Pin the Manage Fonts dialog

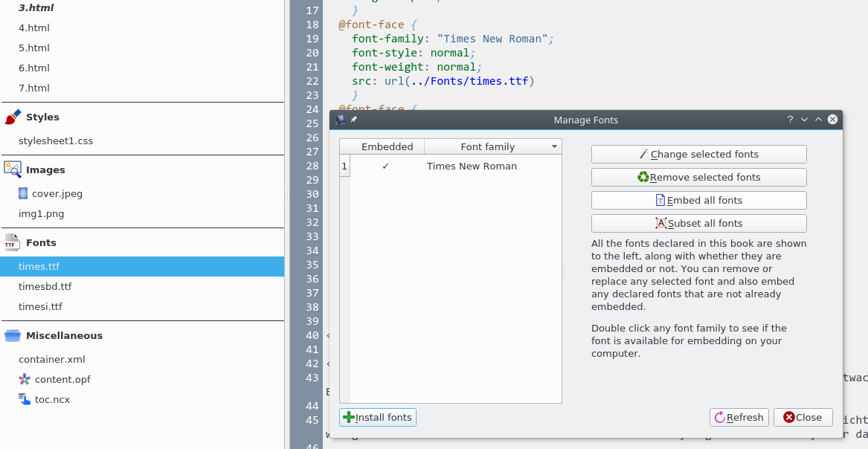click(x=354, y=120)
